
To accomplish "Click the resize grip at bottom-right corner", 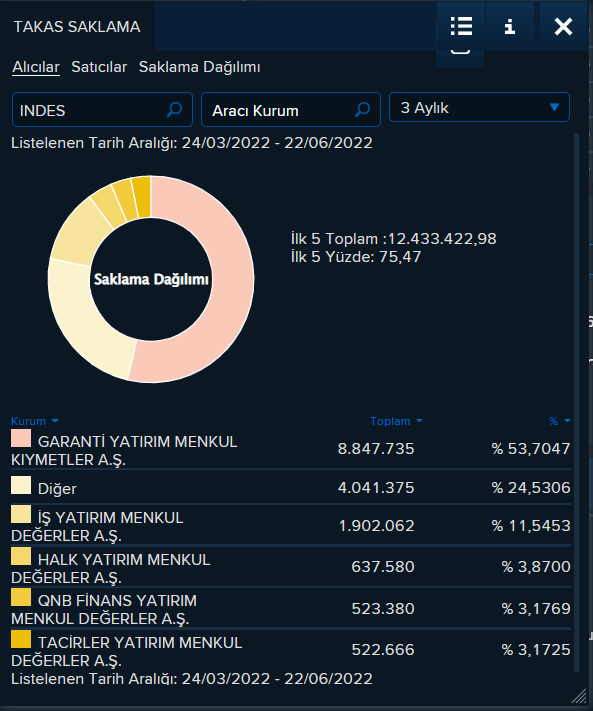I will point(579,696).
